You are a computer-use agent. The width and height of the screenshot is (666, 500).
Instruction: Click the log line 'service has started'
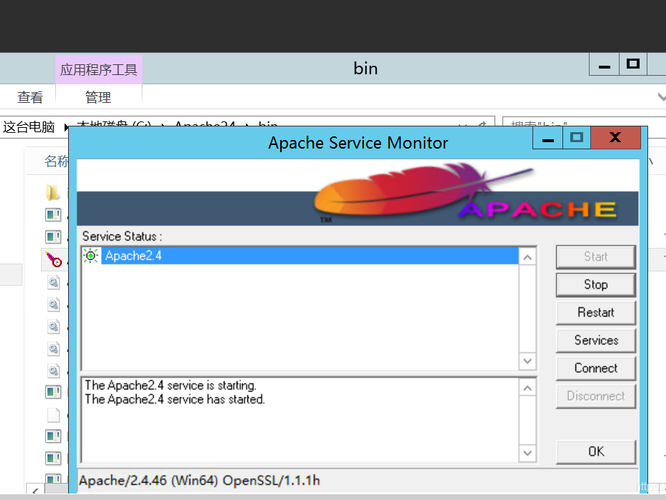click(x=175, y=399)
